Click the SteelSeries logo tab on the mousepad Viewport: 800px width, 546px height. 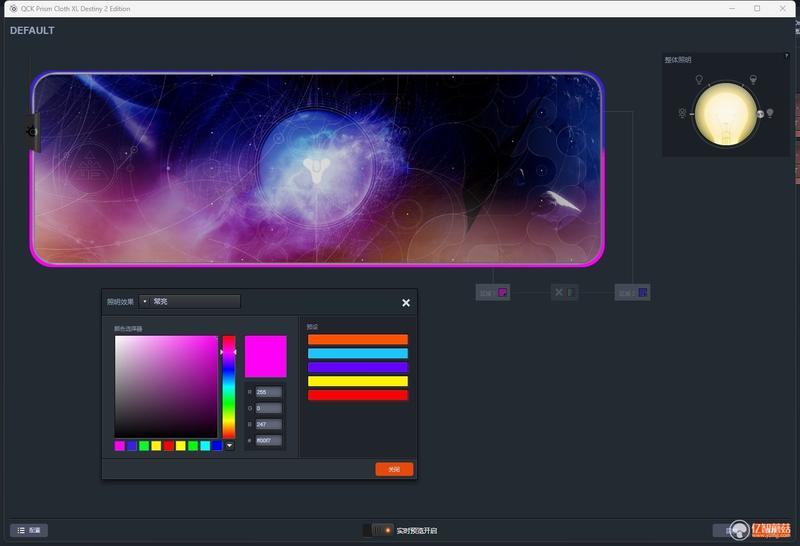(x=33, y=132)
